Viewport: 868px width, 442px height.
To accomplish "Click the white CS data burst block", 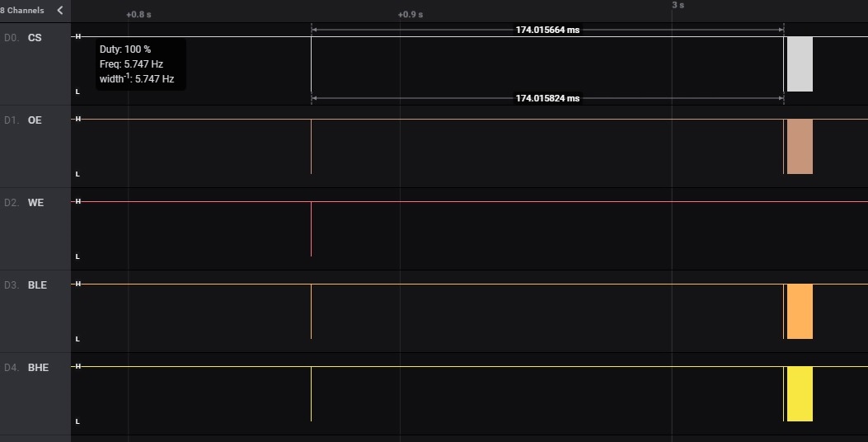I will [800, 64].
